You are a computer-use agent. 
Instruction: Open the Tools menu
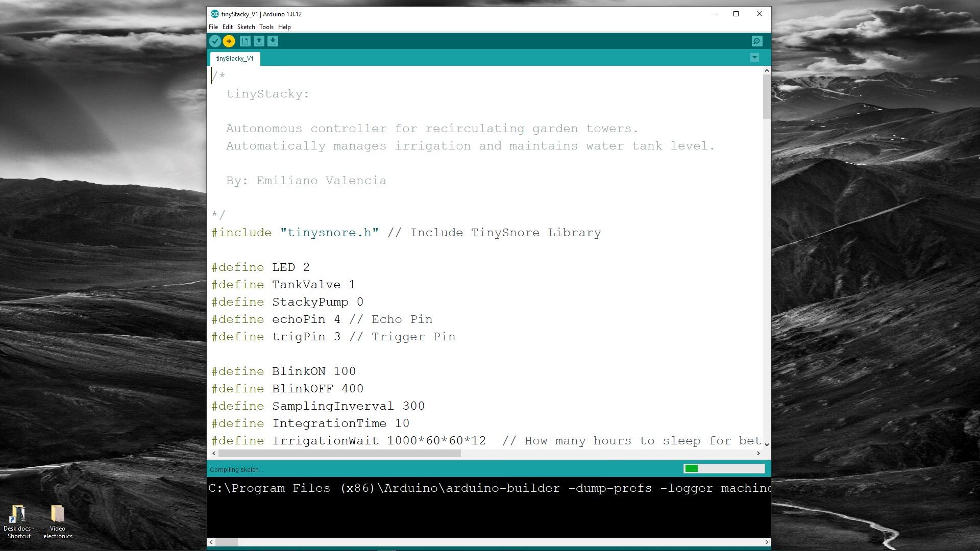click(266, 27)
